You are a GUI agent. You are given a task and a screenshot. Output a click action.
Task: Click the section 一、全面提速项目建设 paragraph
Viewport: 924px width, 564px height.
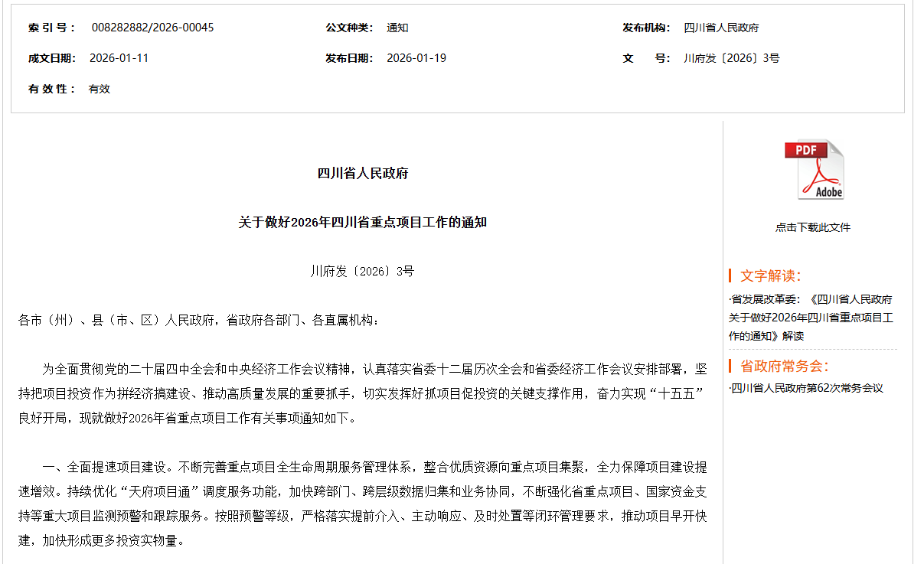pyautogui.click(x=363, y=504)
